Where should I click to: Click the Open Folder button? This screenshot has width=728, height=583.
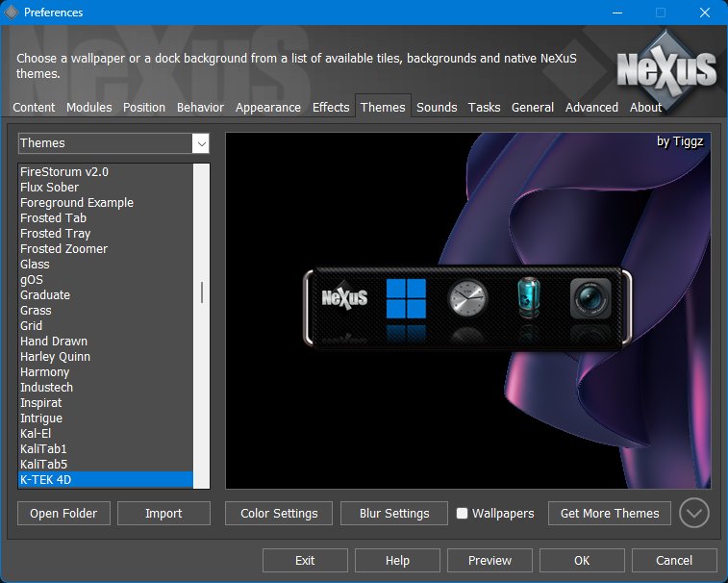(63, 514)
